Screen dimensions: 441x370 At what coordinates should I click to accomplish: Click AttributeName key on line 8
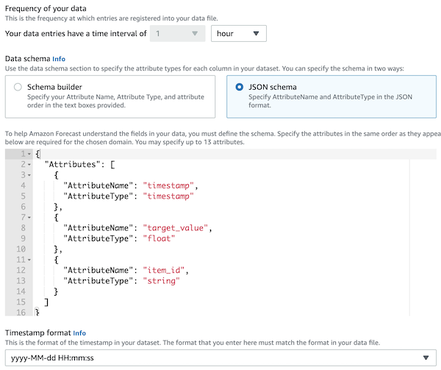pyautogui.click(x=98, y=228)
